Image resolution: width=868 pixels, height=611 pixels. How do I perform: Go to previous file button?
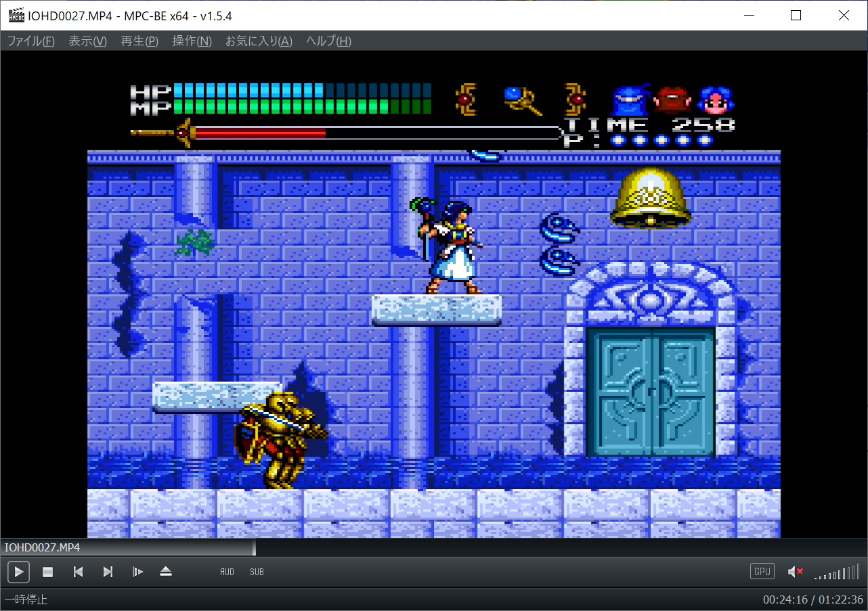(78, 572)
